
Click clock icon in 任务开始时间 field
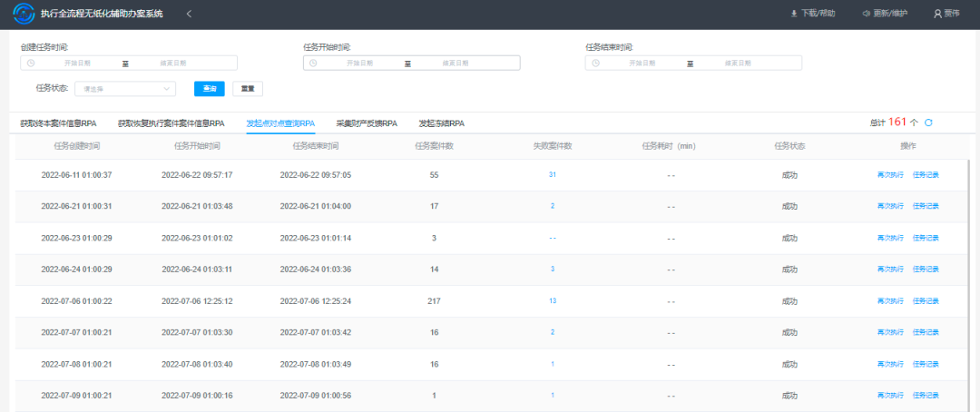(x=313, y=63)
